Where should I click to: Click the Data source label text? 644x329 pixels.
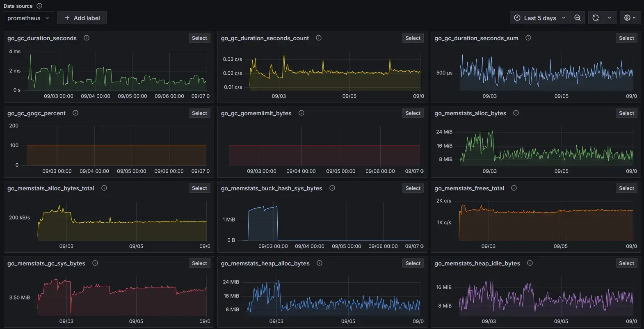[x=18, y=6]
